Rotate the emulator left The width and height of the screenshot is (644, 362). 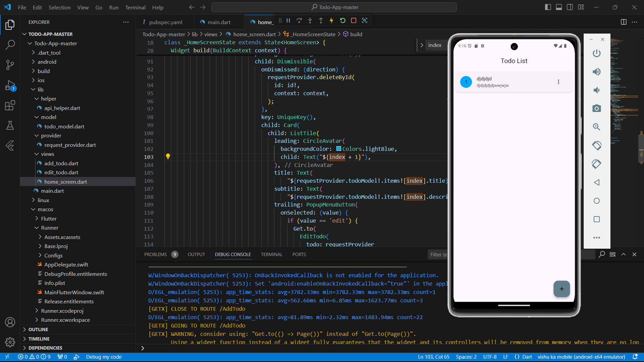pos(596,145)
